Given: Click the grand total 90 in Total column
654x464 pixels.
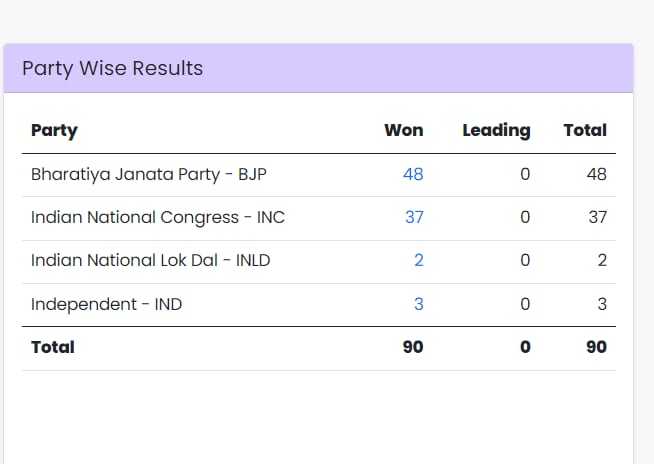Looking at the screenshot, I should coord(596,347).
